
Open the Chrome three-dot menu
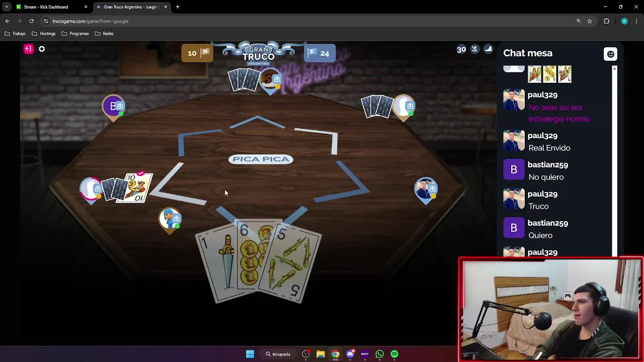(636, 21)
